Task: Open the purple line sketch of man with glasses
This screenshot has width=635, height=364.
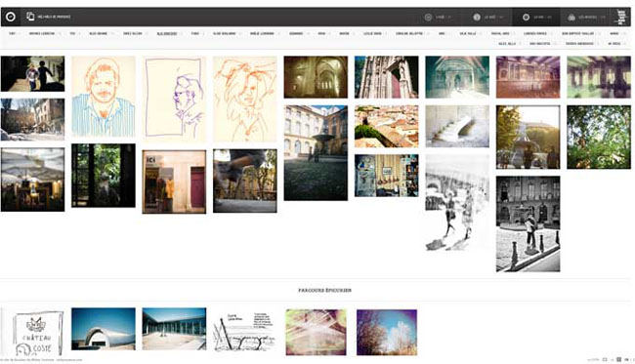Action: (174, 100)
